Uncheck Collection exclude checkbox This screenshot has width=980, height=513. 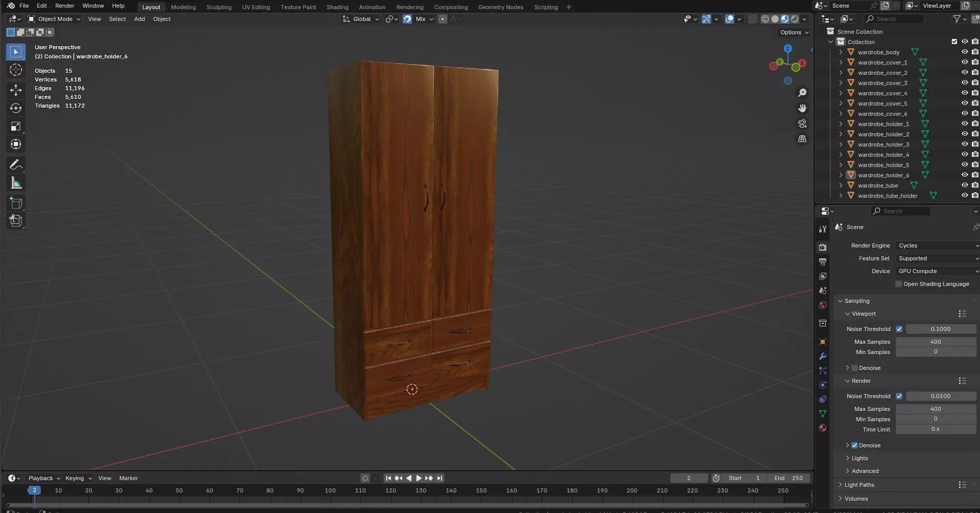pyautogui.click(x=954, y=42)
